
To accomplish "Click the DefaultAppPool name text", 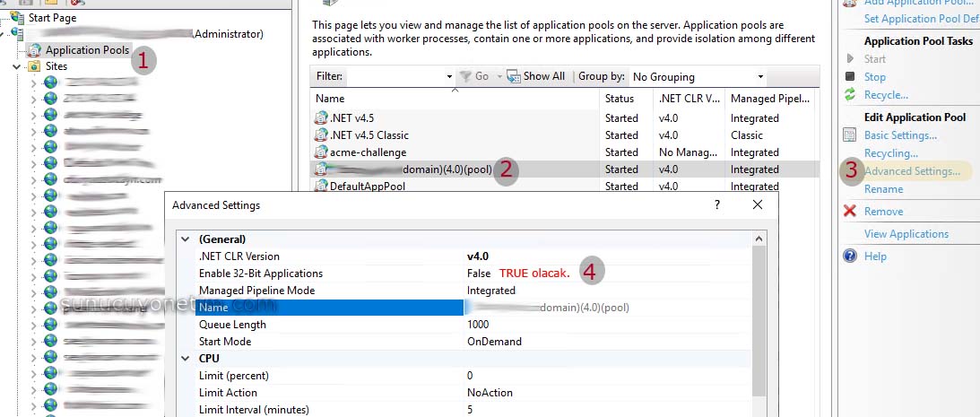I will [x=368, y=187].
